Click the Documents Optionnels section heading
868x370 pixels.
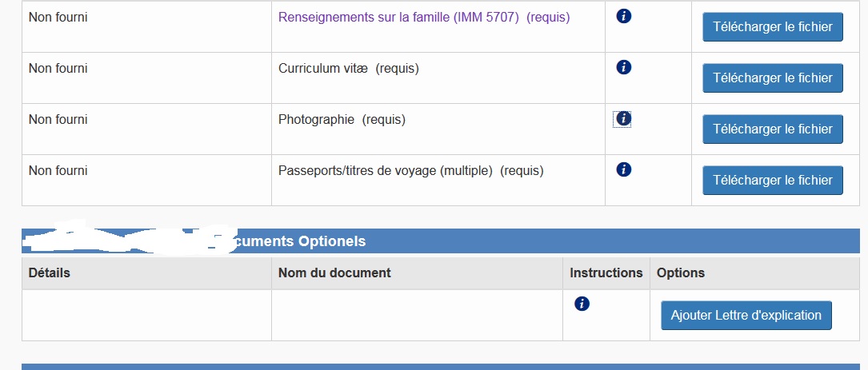[301, 241]
